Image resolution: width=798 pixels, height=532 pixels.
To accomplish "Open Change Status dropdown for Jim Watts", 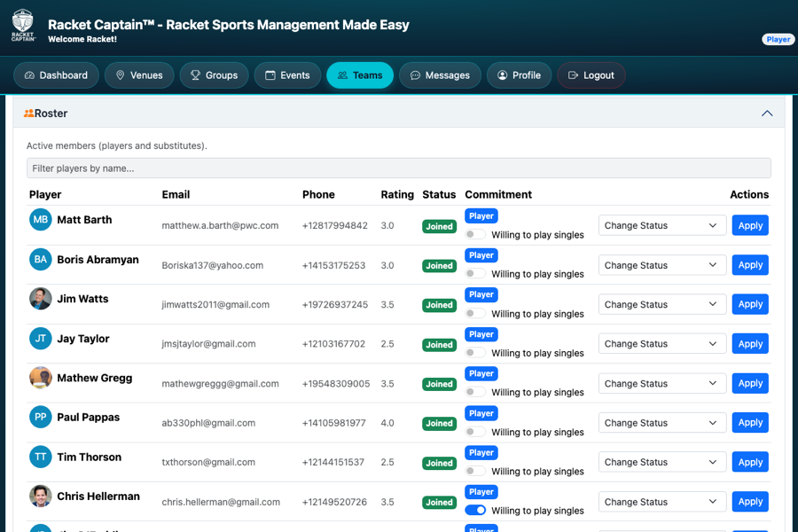I will point(661,304).
